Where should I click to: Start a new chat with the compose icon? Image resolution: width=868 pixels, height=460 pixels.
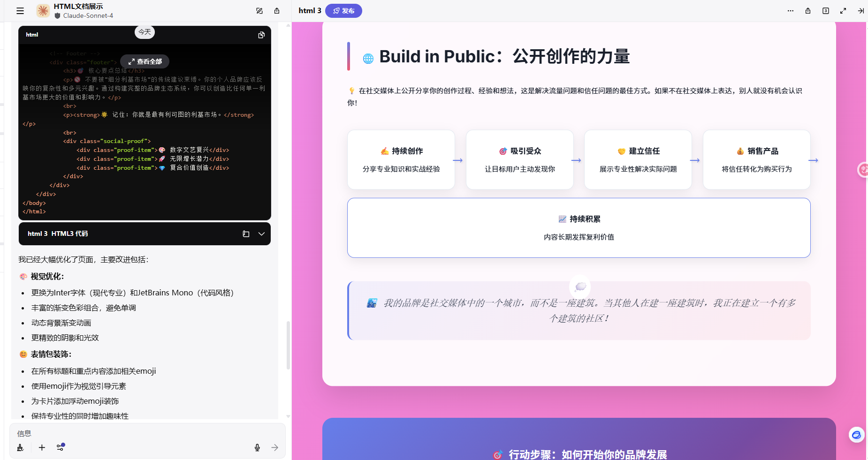[259, 11]
